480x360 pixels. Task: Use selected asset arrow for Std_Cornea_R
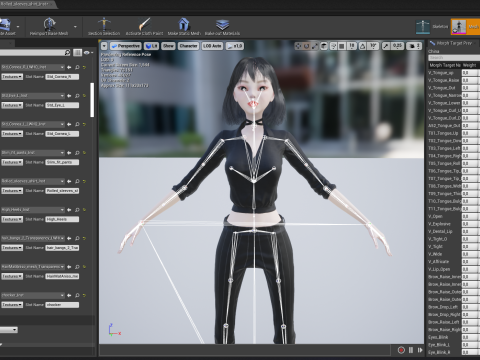(x=69, y=67)
